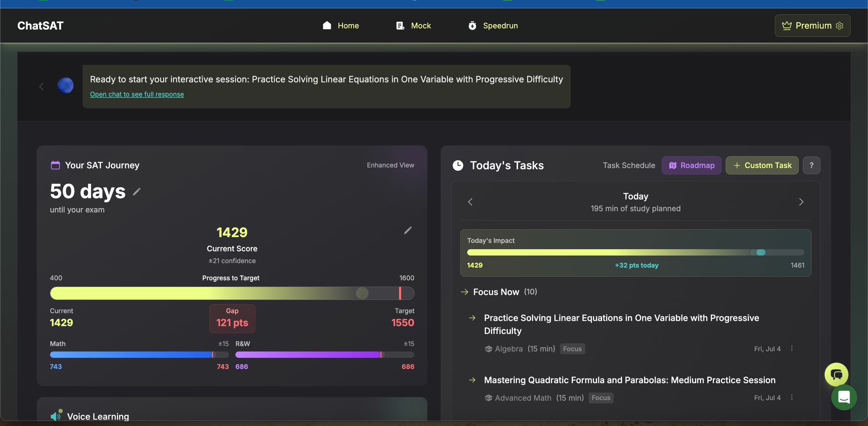The image size is (868, 426).
Task: Open the green support messenger icon
Action: (x=844, y=398)
